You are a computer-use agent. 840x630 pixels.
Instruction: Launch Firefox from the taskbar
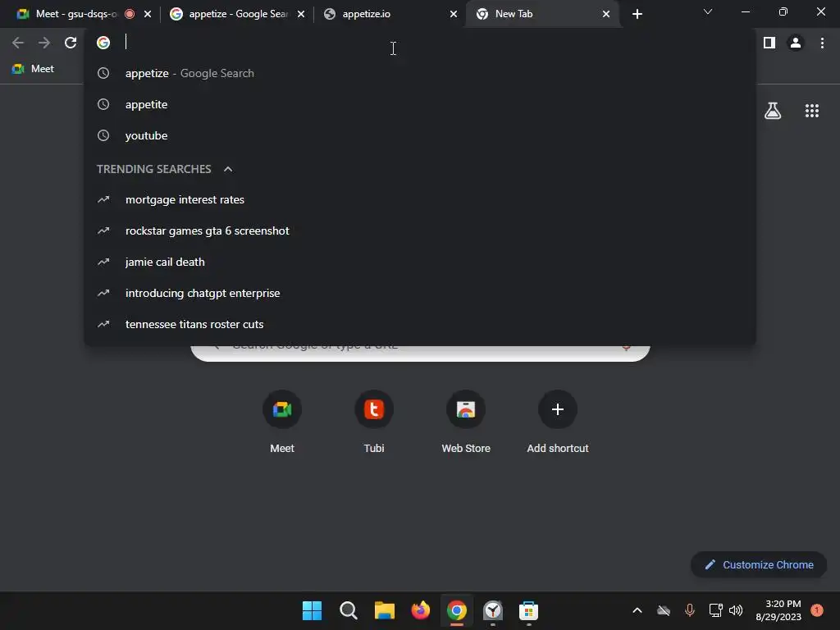point(421,610)
